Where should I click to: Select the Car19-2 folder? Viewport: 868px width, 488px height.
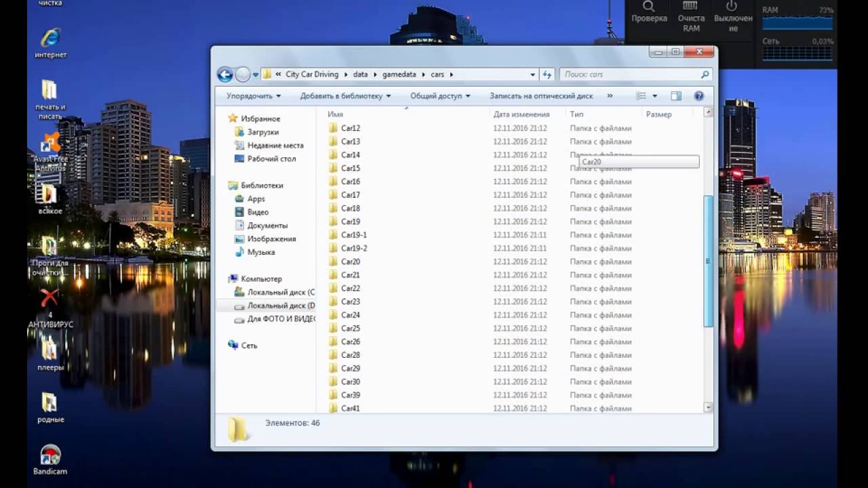(354, 248)
